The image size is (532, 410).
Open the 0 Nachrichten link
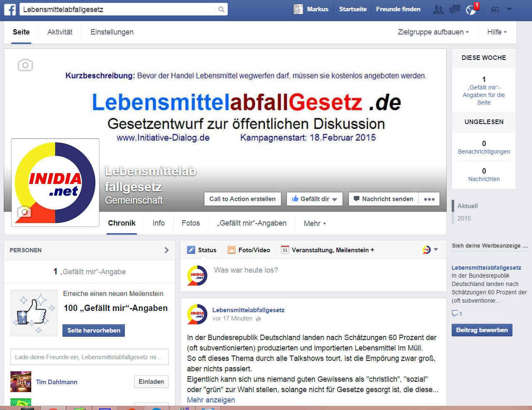coord(484,175)
